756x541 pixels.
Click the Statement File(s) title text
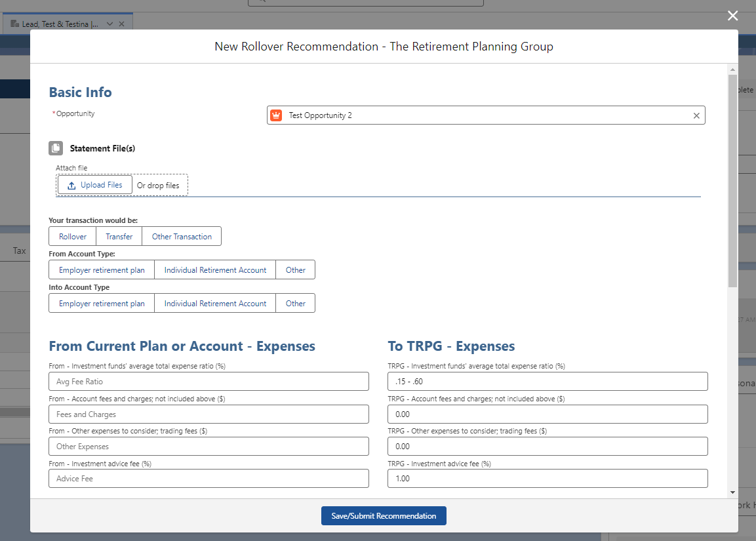tap(102, 148)
